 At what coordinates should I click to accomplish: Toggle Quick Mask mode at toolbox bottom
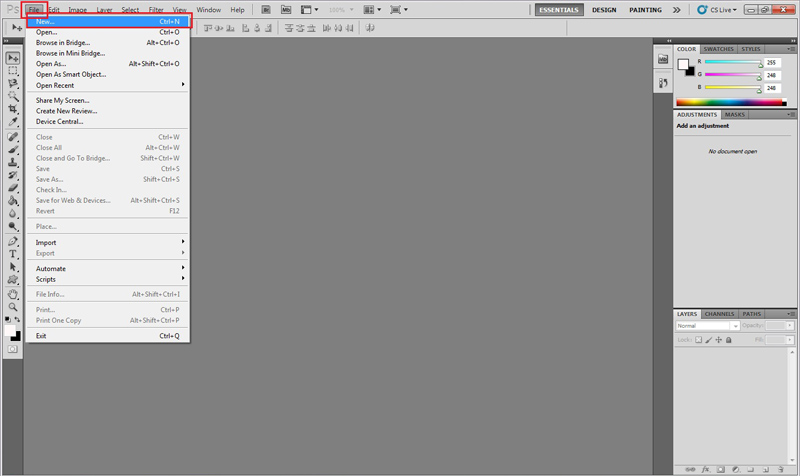click(13, 350)
